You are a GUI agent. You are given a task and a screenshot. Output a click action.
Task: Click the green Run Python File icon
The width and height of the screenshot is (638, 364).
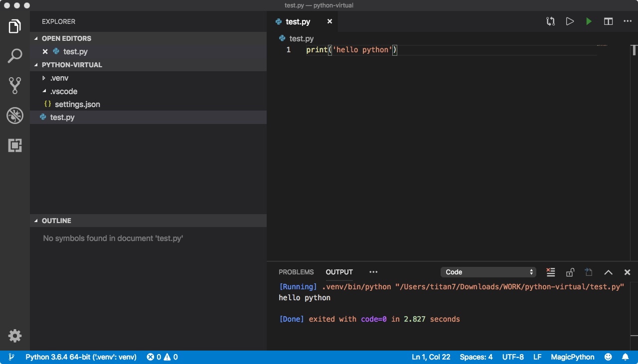[589, 21]
